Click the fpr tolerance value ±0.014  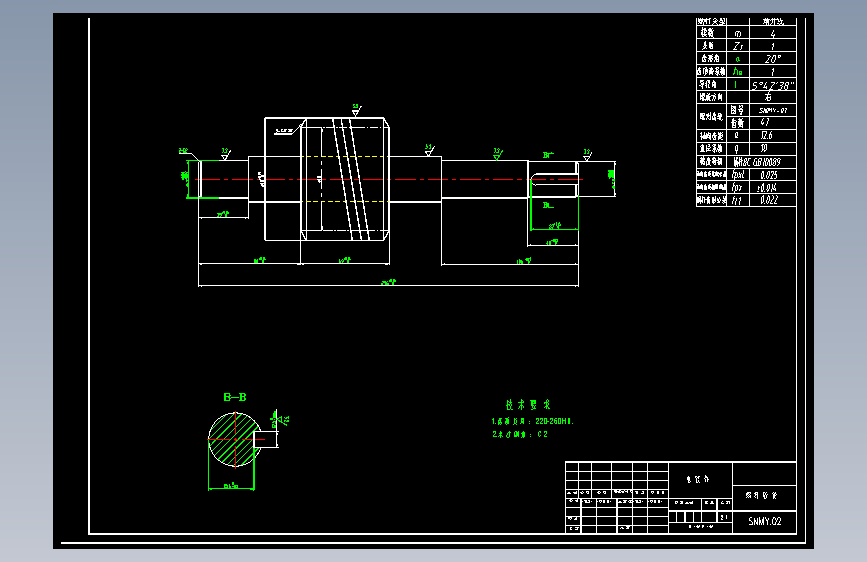tap(767, 188)
